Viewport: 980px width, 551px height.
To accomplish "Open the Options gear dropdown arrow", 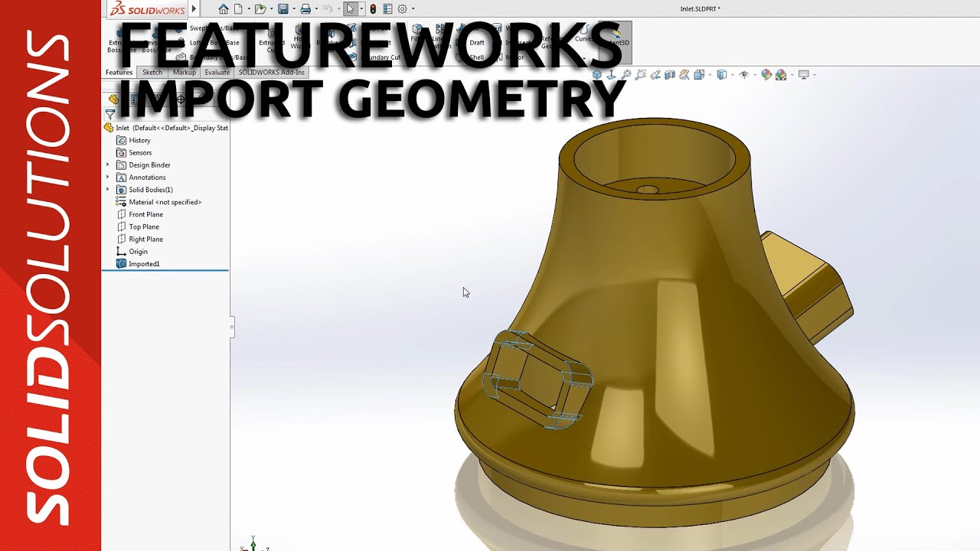I will (x=413, y=9).
